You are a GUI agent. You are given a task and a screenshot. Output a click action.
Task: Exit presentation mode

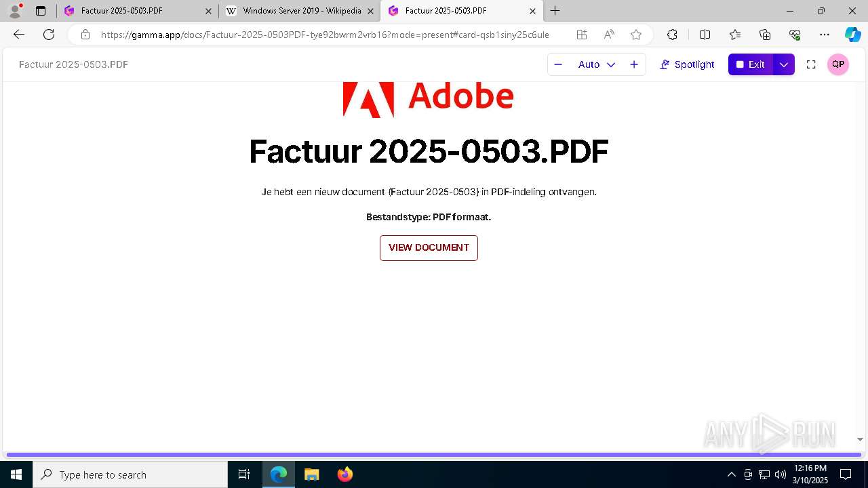point(751,64)
